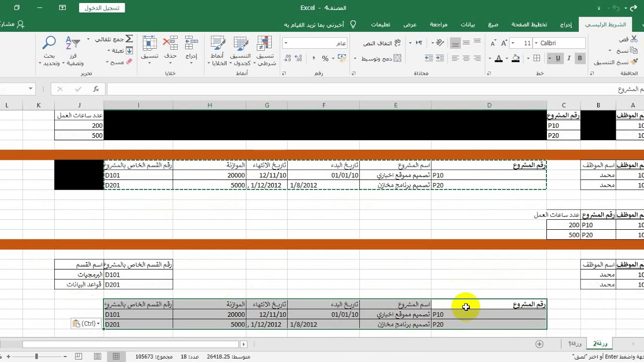Click the Fill (تعبئة) down-arrow icon
Viewport: 644px width, 362px height.
[129, 51]
